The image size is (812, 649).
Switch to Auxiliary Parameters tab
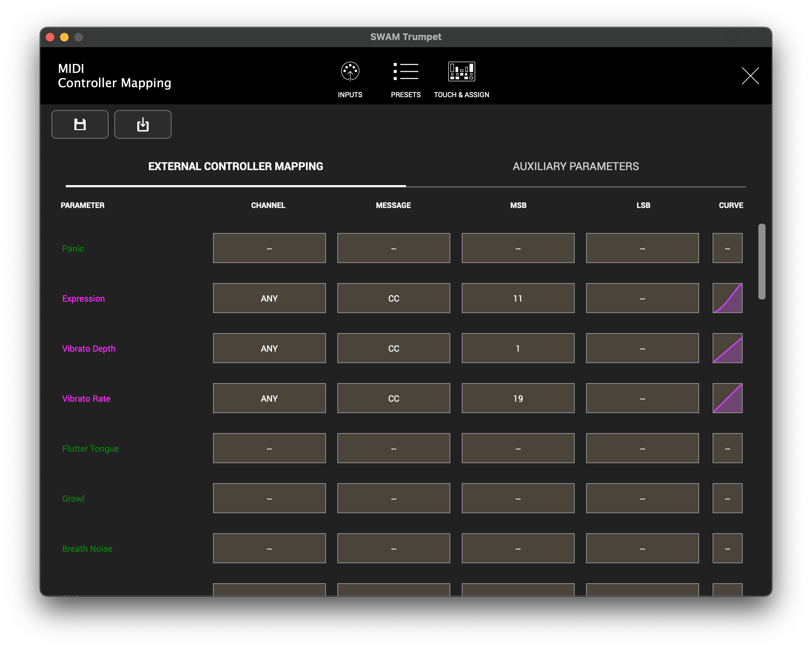[x=575, y=166]
